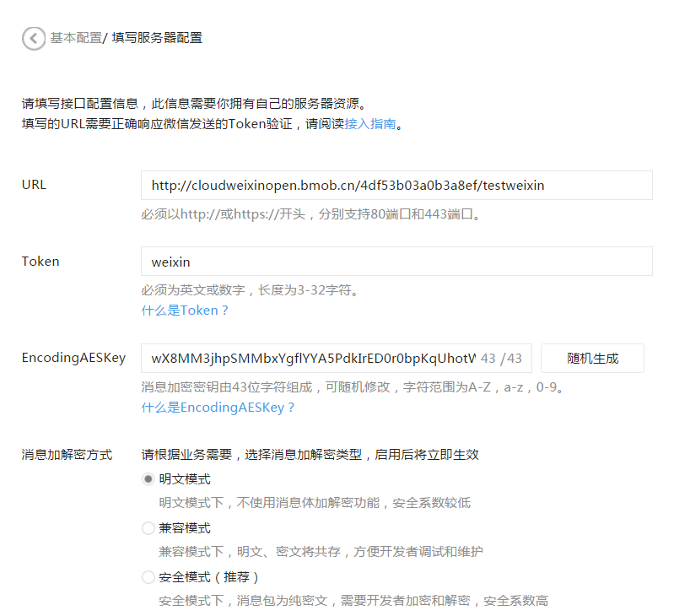Choose the 兼容模式 radio button
Screen dimensions: 690x616
pyautogui.click(x=148, y=528)
